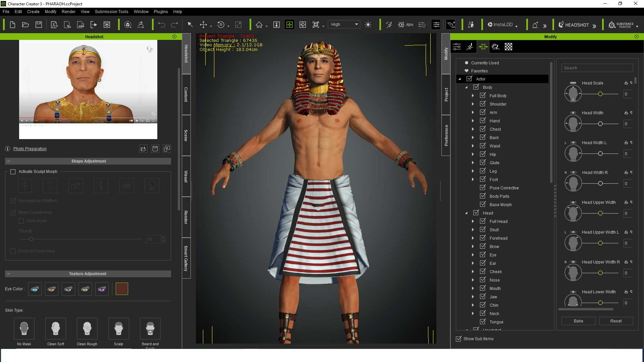
Task: Open the Morph tab icon in Modify
Action: (483, 47)
